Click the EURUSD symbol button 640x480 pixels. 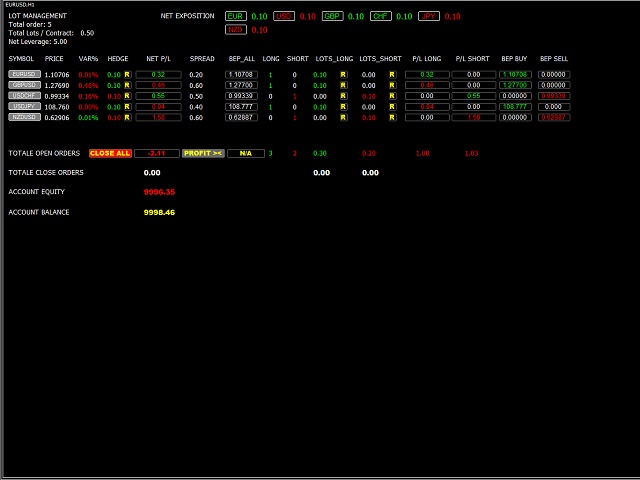(x=24, y=74)
